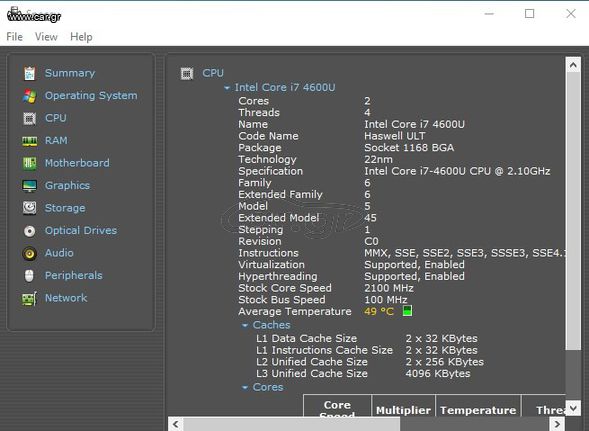Click the Instructions row label
This screenshot has height=431, width=589.
[x=268, y=253]
